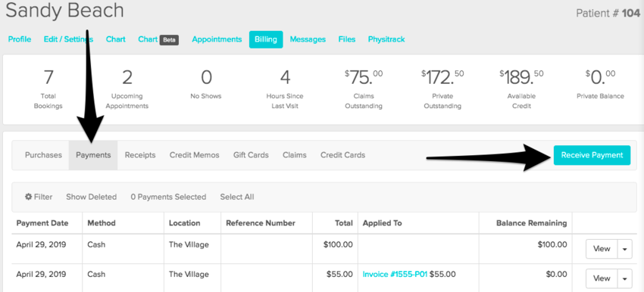The image size is (644, 292).
Task: Click the Receive Payment button
Action: click(592, 155)
